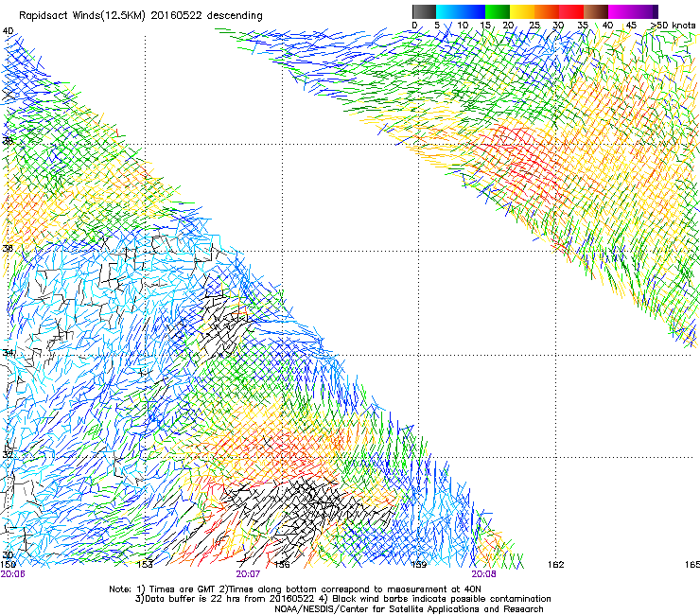Click the latitude label '36'
The width and height of the screenshot is (700, 615).
[8, 248]
